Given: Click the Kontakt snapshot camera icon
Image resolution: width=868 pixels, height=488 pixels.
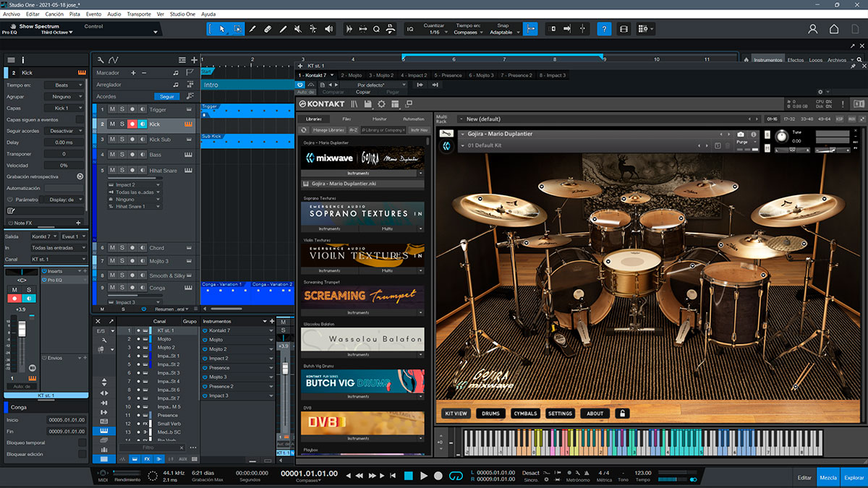Looking at the screenshot, I should [741, 134].
